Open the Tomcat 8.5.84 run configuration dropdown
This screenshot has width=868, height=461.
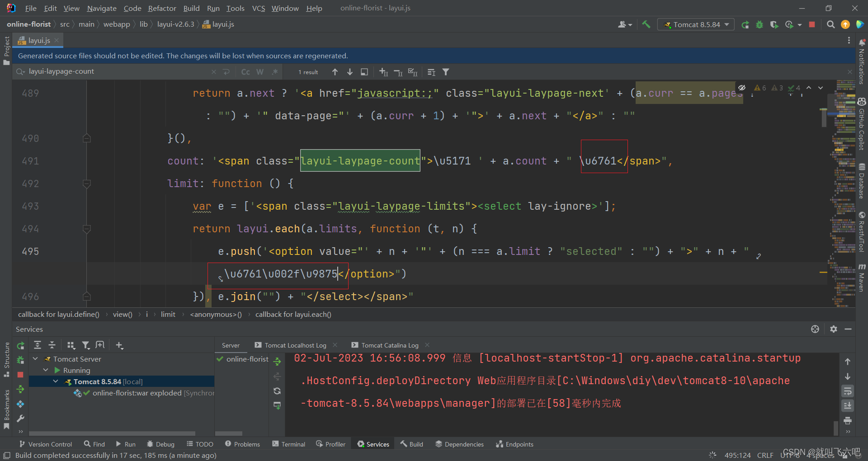click(696, 24)
